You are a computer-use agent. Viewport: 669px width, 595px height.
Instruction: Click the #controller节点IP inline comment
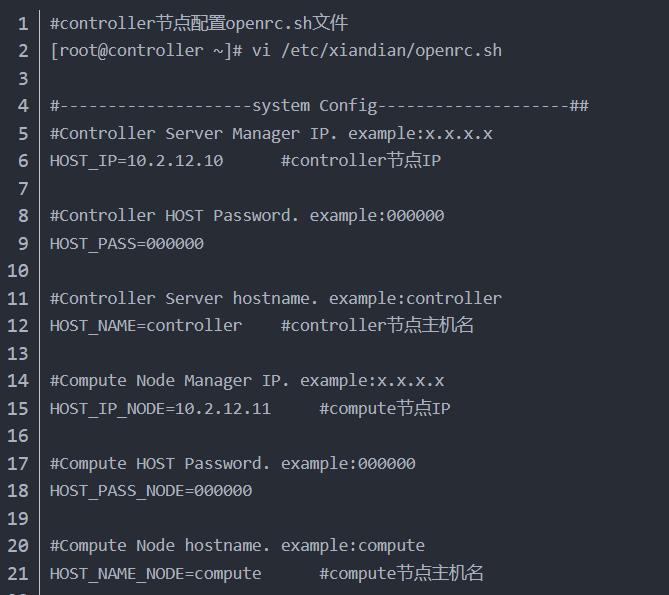[x=361, y=160]
